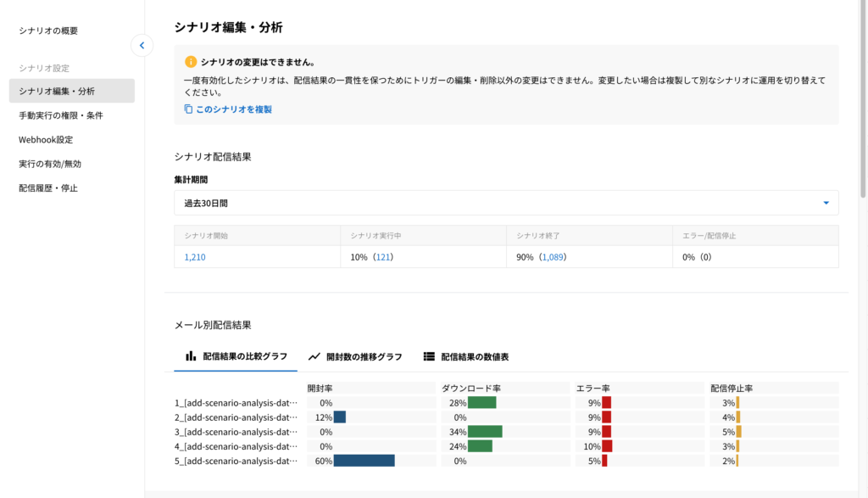The width and height of the screenshot is (868, 498).
Task: Switch to the 開封数の推移グラフ tab
Action: pos(364,356)
